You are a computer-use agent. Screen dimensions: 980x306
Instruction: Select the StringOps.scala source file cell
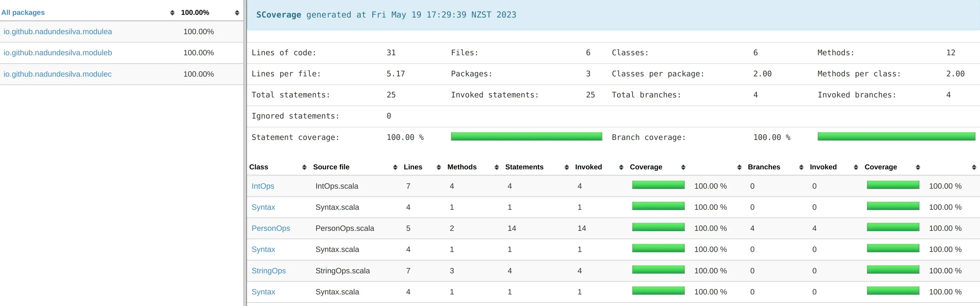[x=342, y=271]
